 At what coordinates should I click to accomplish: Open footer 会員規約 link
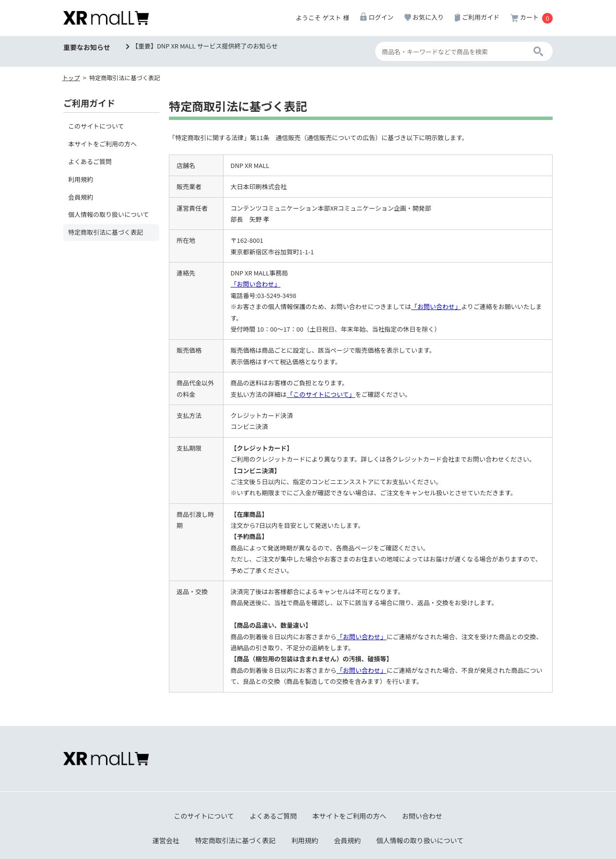[x=347, y=840]
